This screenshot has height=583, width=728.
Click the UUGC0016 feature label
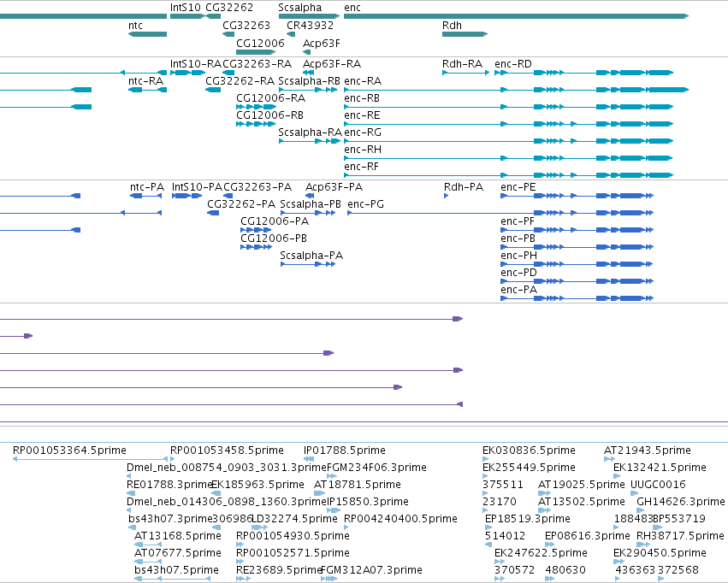click(658, 486)
